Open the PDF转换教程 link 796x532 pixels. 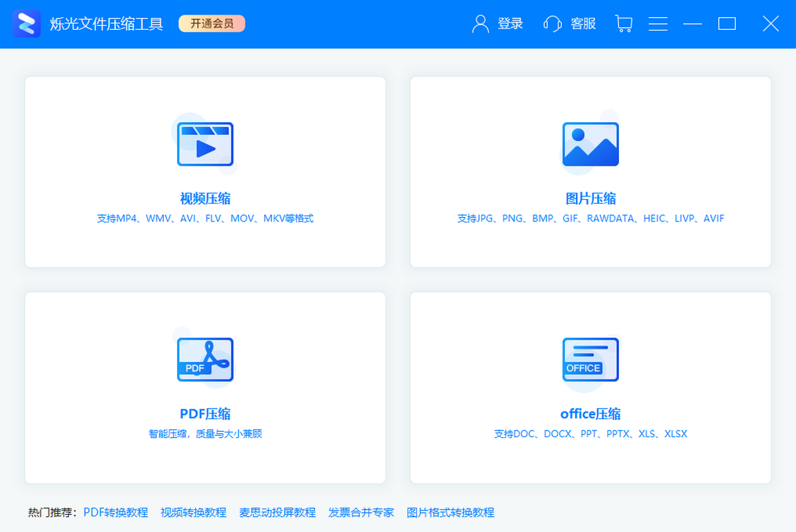click(x=116, y=512)
